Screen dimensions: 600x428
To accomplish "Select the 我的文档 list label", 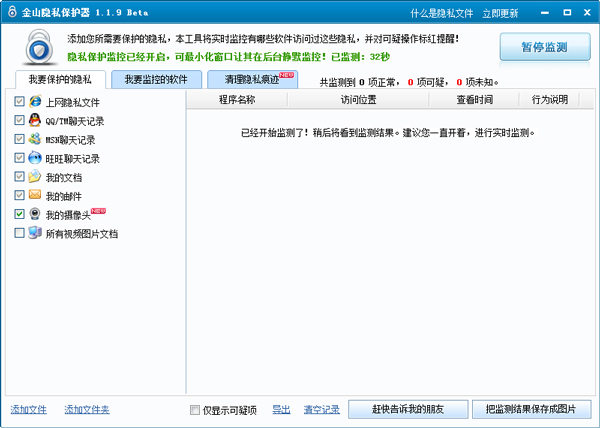I will [64, 177].
